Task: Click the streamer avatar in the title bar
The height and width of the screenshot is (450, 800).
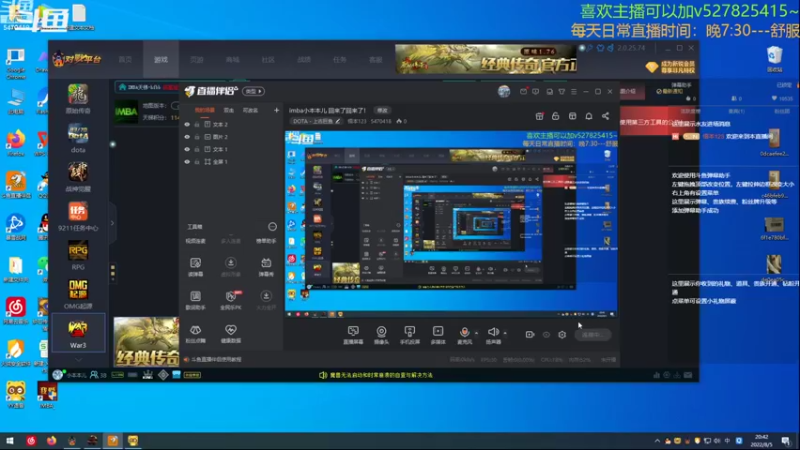Action: pyautogui.click(x=504, y=91)
